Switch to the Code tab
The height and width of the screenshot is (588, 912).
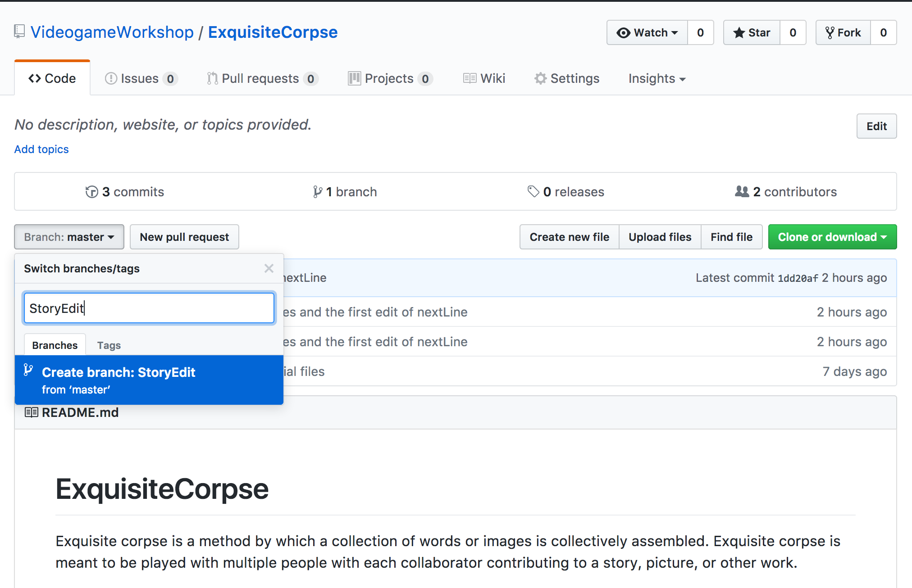click(x=52, y=78)
